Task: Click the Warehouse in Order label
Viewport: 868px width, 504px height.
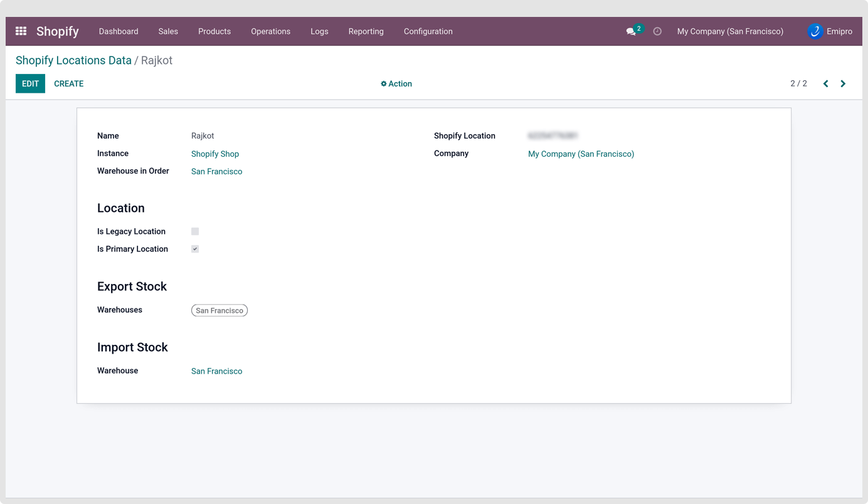Action: 133,171
